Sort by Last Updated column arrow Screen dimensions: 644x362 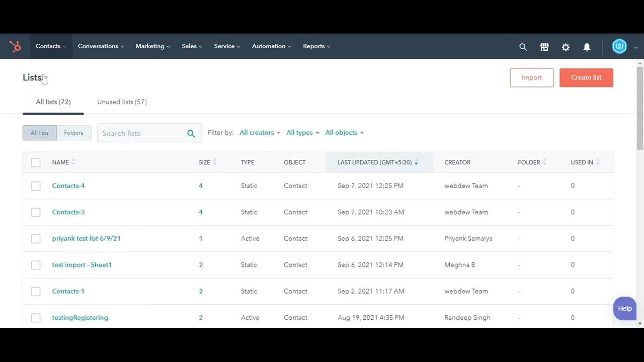[x=416, y=162]
